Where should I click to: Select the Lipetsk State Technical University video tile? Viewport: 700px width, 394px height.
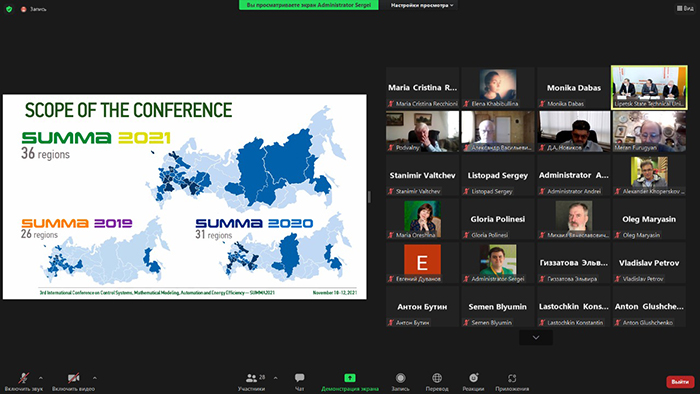[649, 87]
